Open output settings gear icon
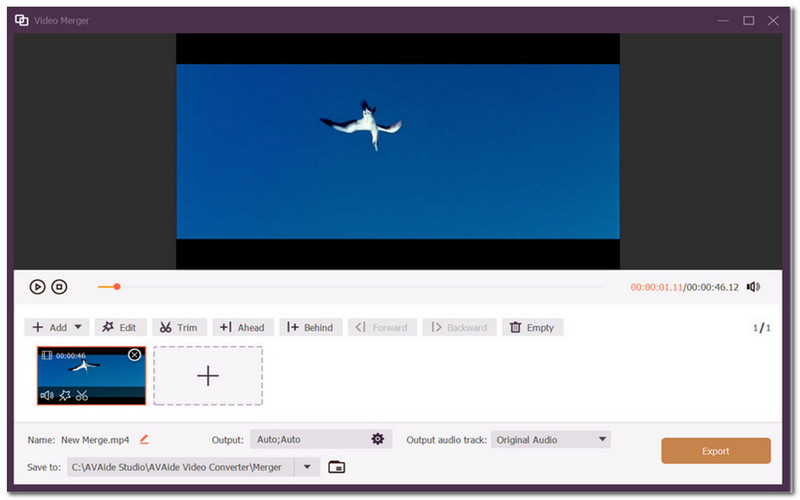The image size is (800, 500). (x=378, y=439)
